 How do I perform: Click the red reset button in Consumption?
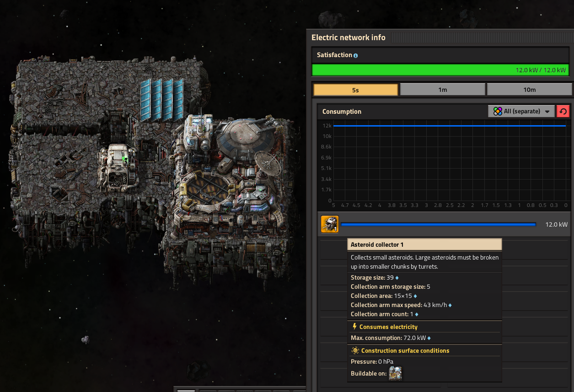coord(563,111)
